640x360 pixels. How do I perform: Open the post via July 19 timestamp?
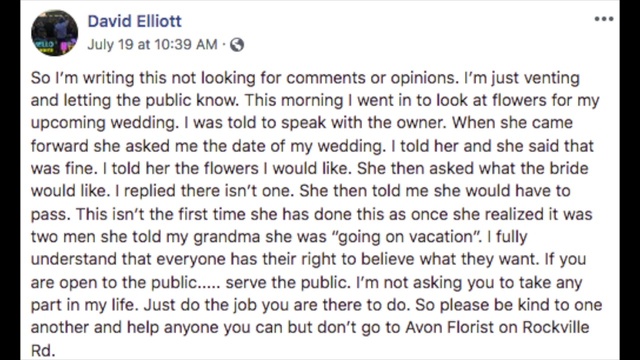coord(152,44)
